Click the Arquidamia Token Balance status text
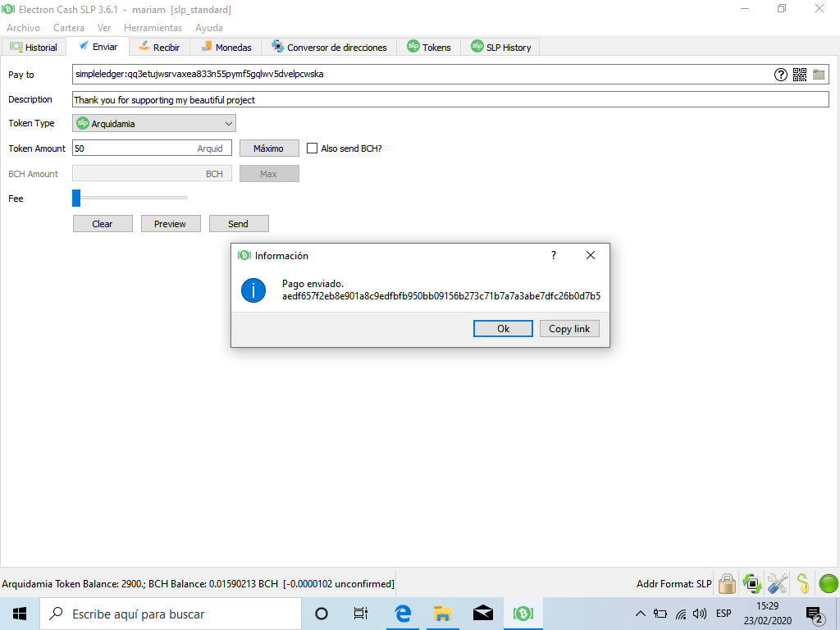Viewport: 840px width, 630px height. pyautogui.click(x=198, y=584)
